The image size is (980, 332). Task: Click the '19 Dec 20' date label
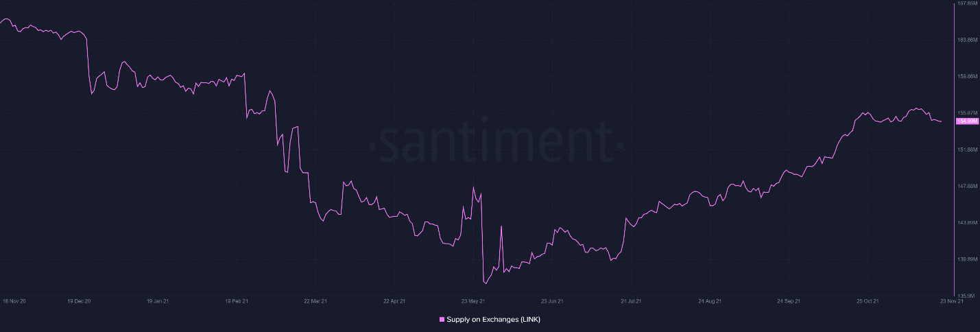[80, 301]
